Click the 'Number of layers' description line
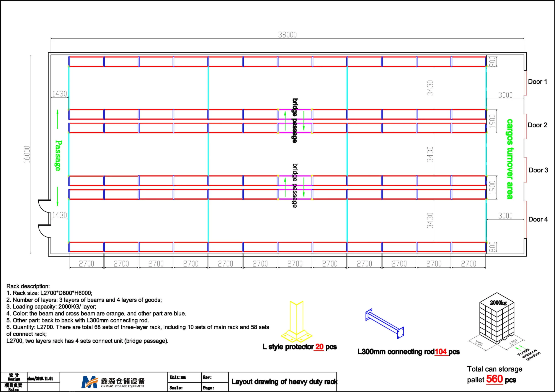 (x=84, y=300)
